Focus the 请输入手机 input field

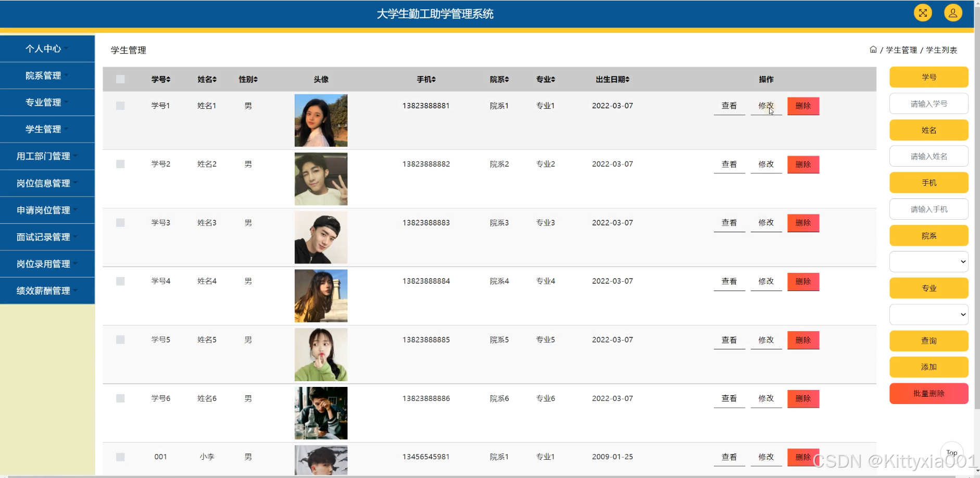pyautogui.click(x=928, y=209)
